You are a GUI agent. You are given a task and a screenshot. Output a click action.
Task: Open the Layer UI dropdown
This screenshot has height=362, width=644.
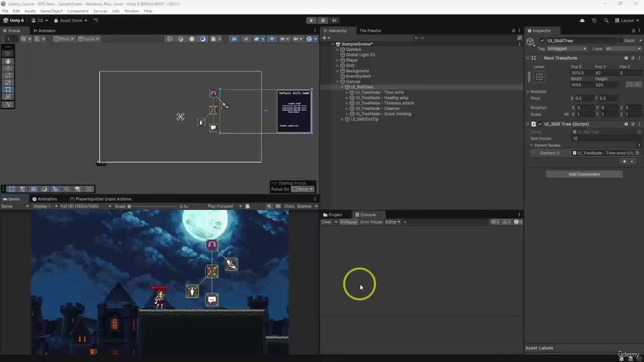[623, 49]
